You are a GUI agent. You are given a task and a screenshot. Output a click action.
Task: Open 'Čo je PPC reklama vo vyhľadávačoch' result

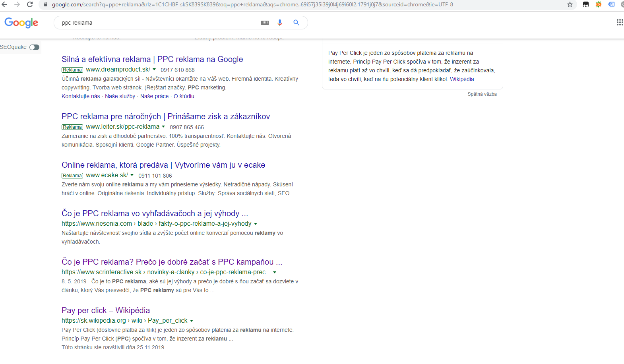(155, 213)
